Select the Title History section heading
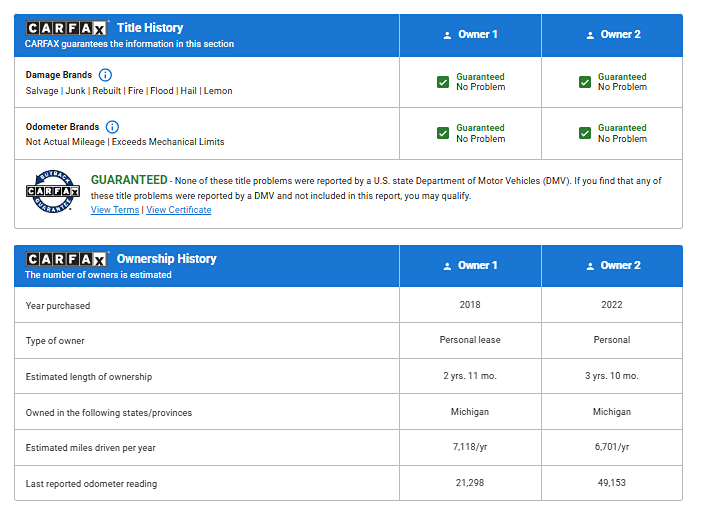Viewport: 713px width, 511px height. (x=150, y=28)
